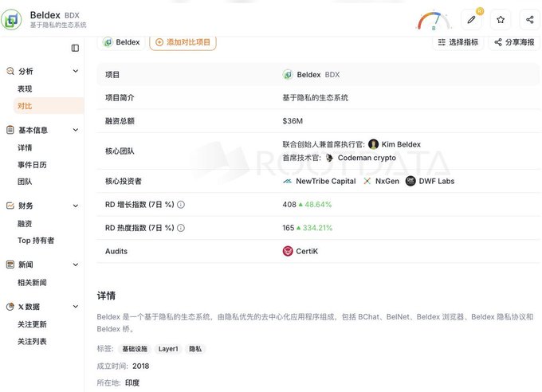The image size is (542, 392).
Task: Click the 48.64% growth value
Action: point(318,205)
